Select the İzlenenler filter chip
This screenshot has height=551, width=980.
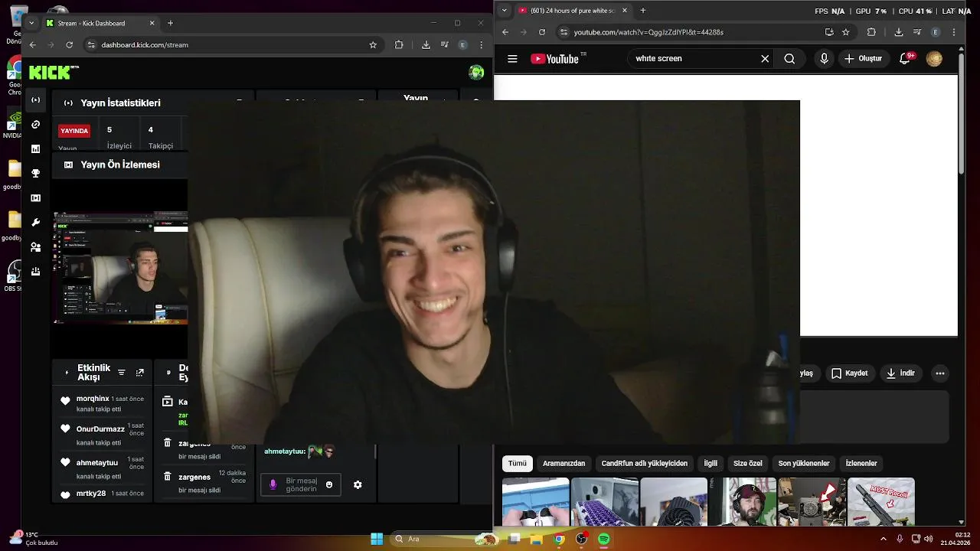click(x=861, y=464)
